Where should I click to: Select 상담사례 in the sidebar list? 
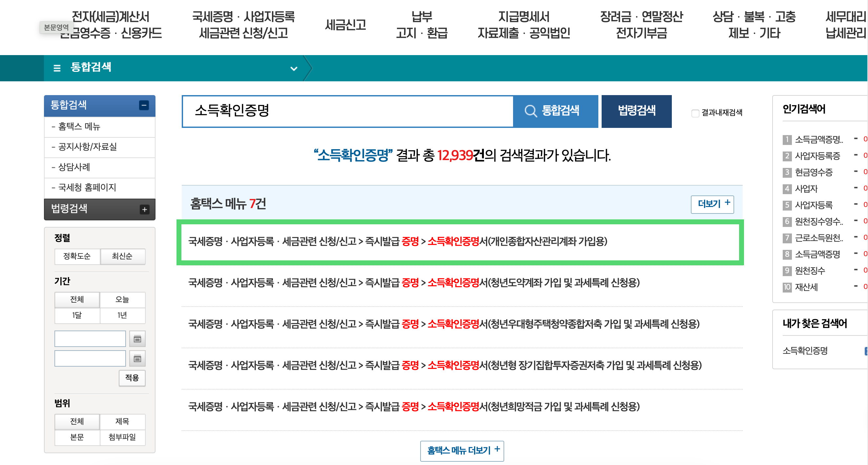74,167
